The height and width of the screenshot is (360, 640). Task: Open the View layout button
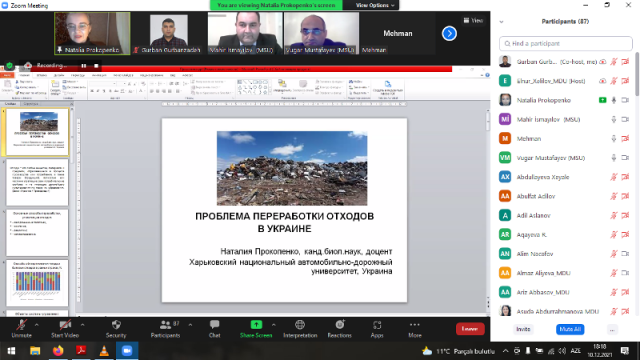pyautogui.click(x=473, y=20)
